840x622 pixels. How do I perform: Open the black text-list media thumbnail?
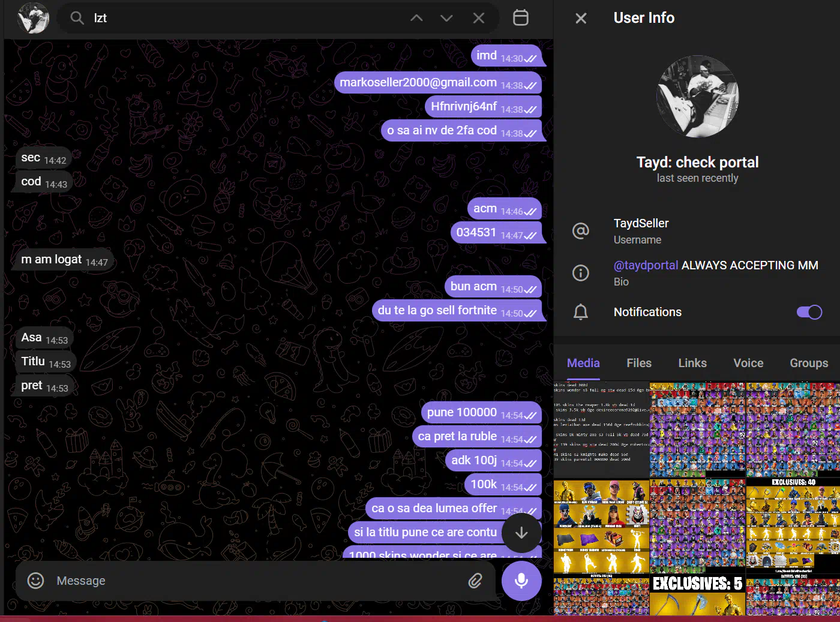tap(601, 429)
